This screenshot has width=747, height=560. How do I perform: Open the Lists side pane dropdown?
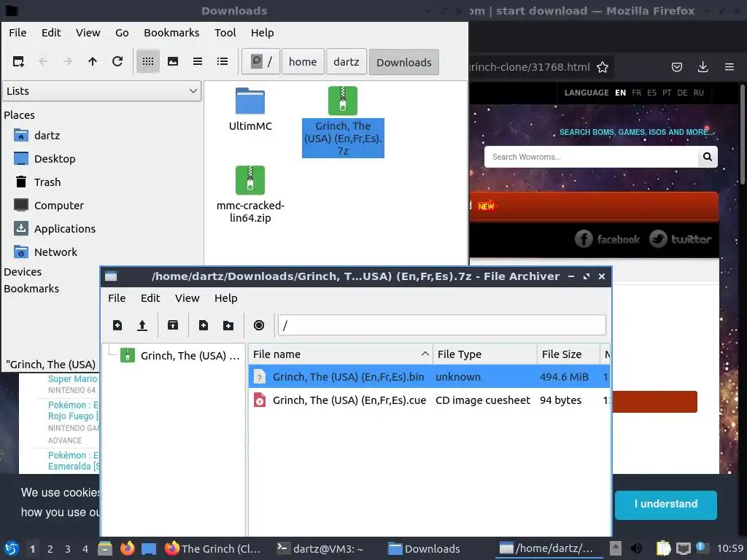pos(102,91)
